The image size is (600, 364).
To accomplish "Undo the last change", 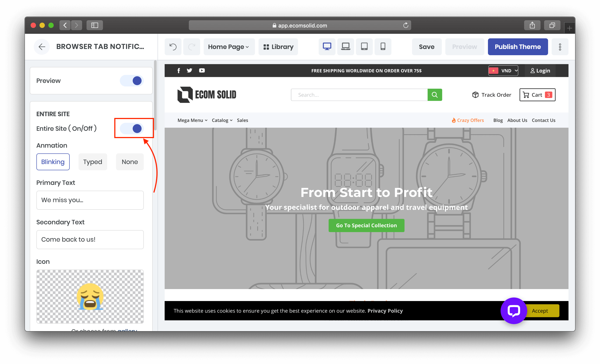I will 173,47.
